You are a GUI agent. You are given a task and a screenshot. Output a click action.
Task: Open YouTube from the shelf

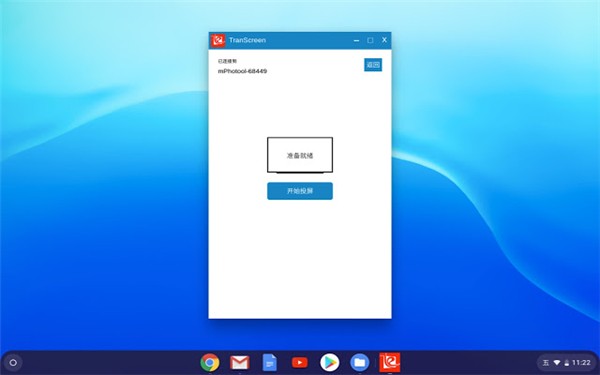299,362
